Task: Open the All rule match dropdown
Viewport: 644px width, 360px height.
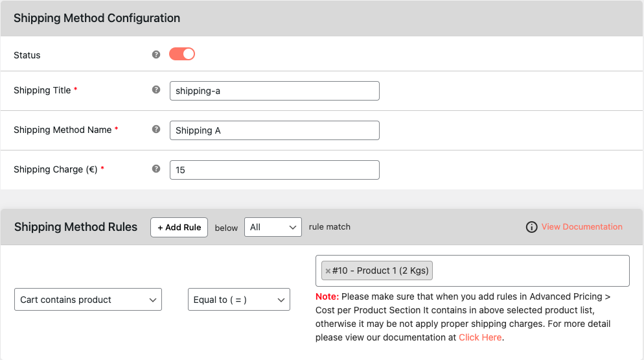Action: click(273, 227)
